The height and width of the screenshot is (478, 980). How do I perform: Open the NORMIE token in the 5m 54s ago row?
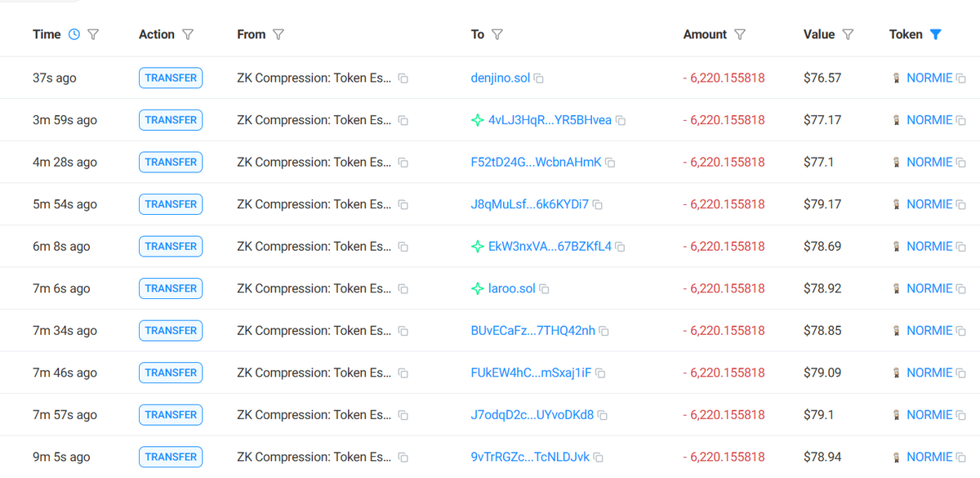tap(929, 204)
